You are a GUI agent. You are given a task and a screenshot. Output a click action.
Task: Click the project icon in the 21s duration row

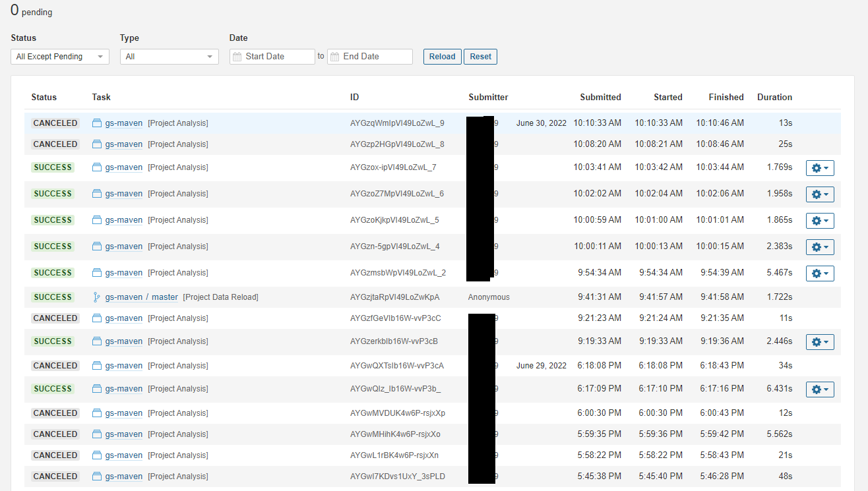[97, 455]
